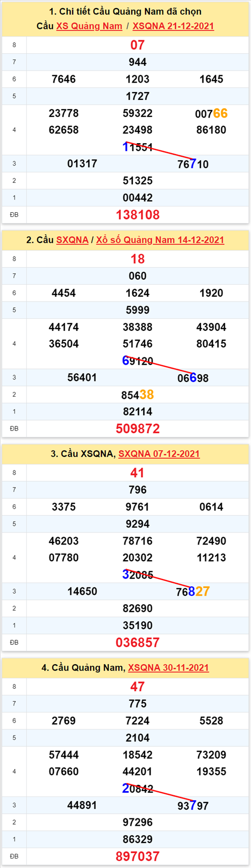The width and height of the screenshot is (251, 868).
Task: Click the number 01317
Action: 82,164
